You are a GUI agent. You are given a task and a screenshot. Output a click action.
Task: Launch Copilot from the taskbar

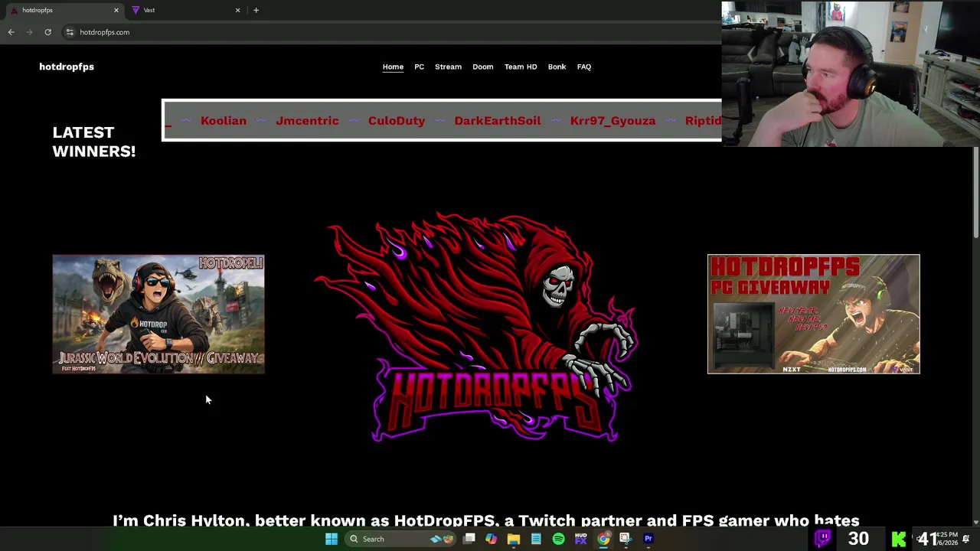point(491,539)
